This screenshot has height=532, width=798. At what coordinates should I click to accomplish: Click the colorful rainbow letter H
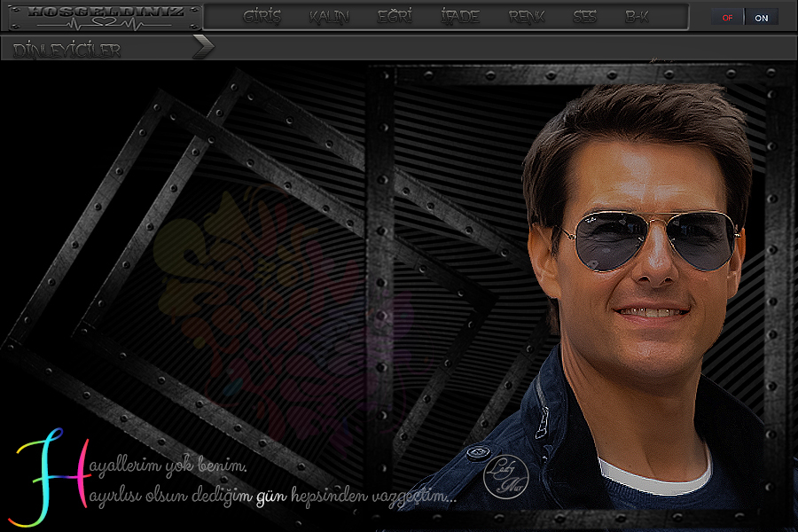point(44,477)
